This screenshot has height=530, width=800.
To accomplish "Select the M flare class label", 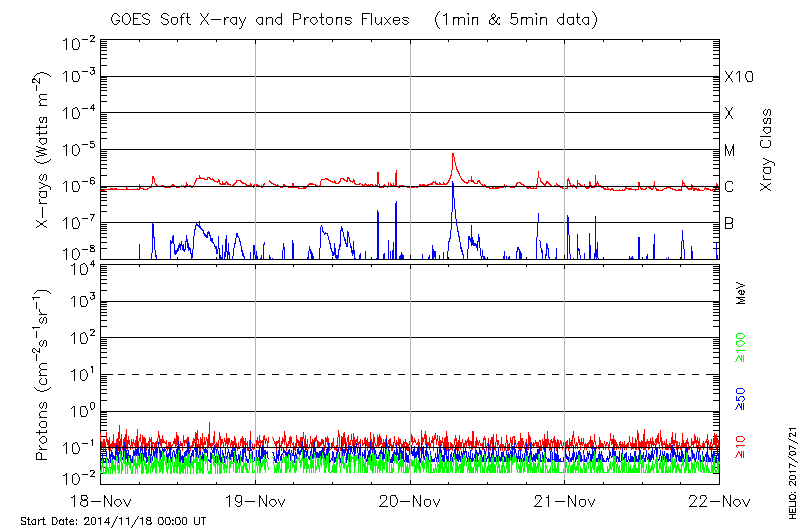I will click(730, 151).
